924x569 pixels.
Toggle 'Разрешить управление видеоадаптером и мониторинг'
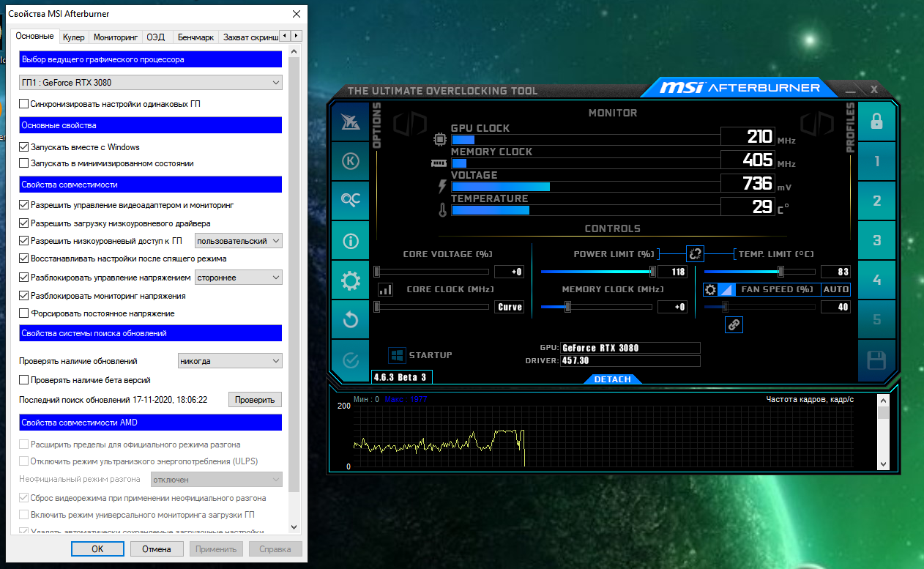(x=24, y=205)
